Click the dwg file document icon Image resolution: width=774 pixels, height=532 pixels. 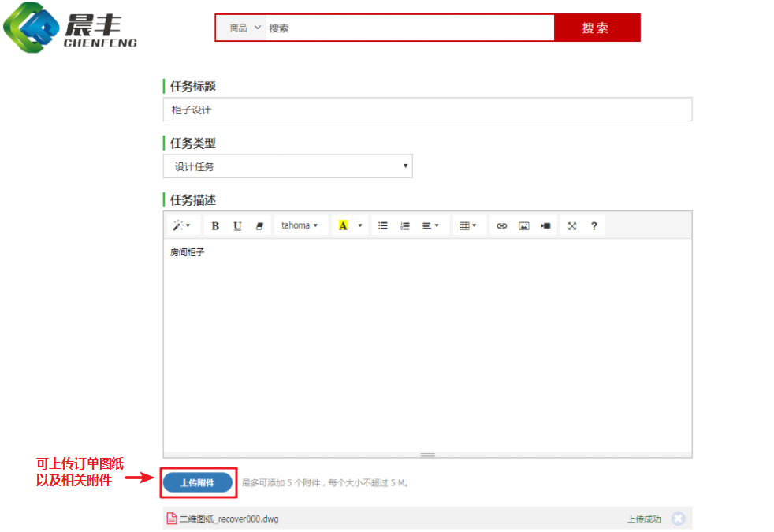coord(172,519)
